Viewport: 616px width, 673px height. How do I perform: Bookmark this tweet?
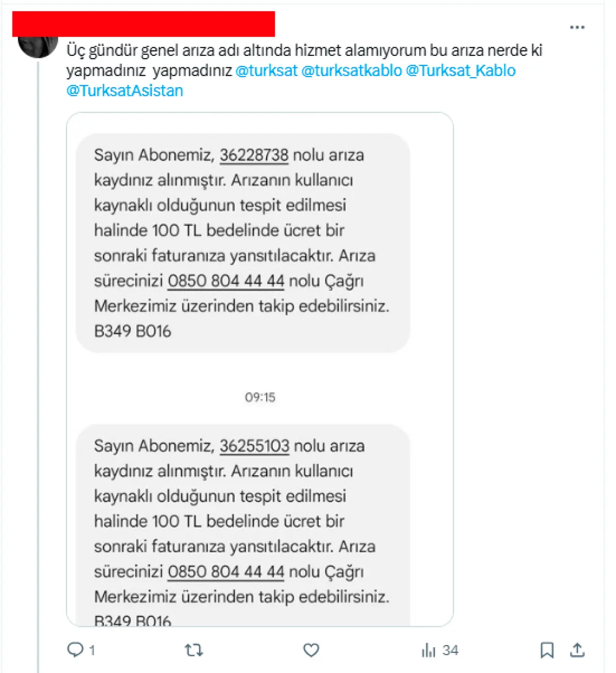pyautogui.click(x=547, y=650)
